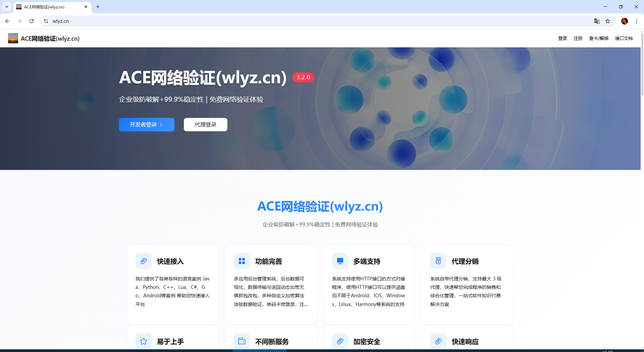
Task: Open the 接口文档 nav item
Action: 624,38
